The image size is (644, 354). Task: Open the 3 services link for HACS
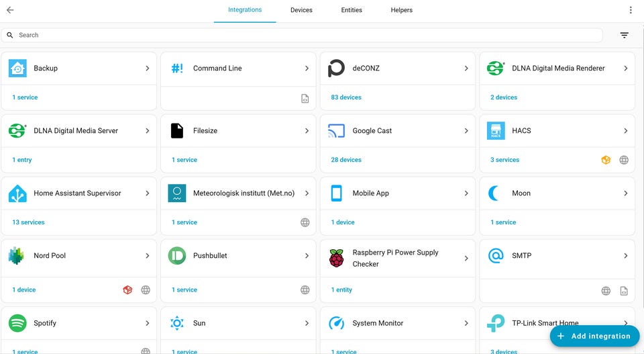click(x=504, y=160)
